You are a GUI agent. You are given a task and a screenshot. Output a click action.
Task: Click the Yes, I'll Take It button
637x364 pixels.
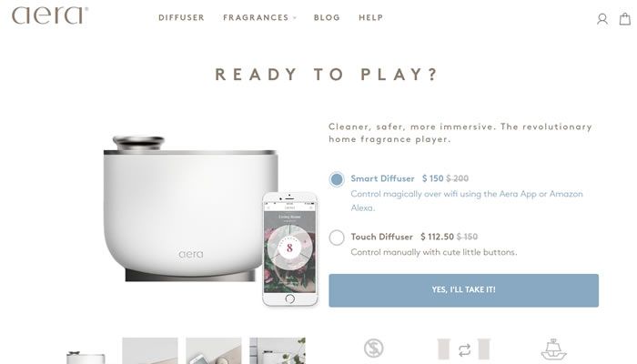(463, 290)
